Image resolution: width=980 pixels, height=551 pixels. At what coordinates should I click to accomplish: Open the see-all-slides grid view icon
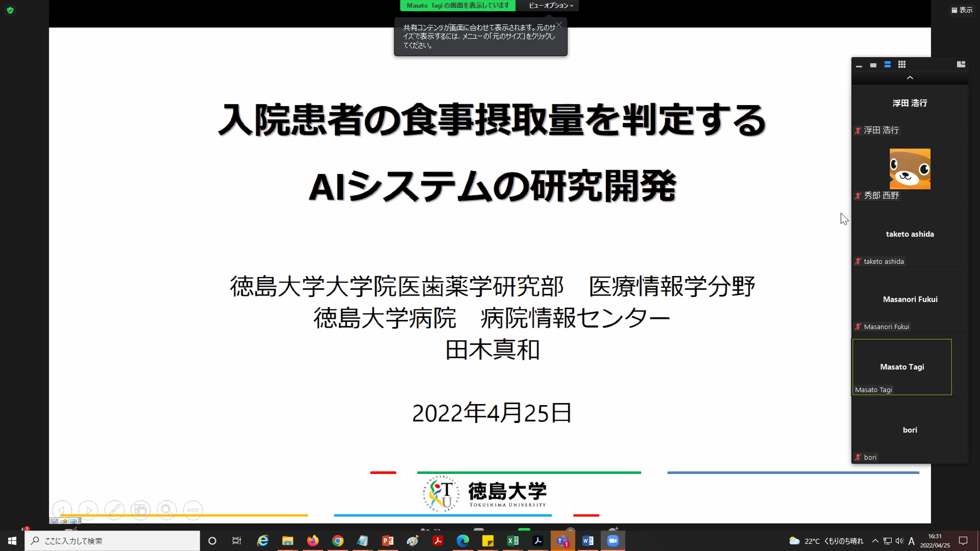coord(140,510)
